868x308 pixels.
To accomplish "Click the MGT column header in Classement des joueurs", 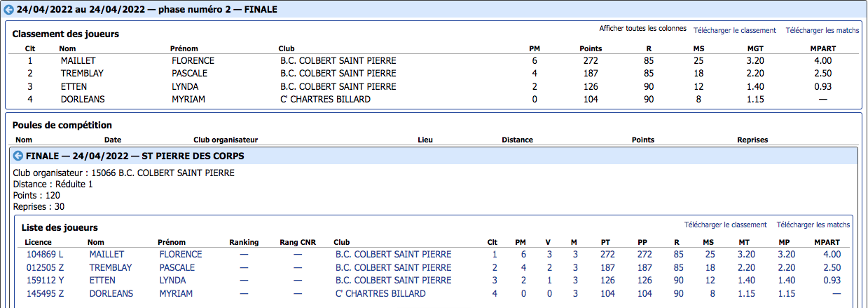I will tap(756, 49).
